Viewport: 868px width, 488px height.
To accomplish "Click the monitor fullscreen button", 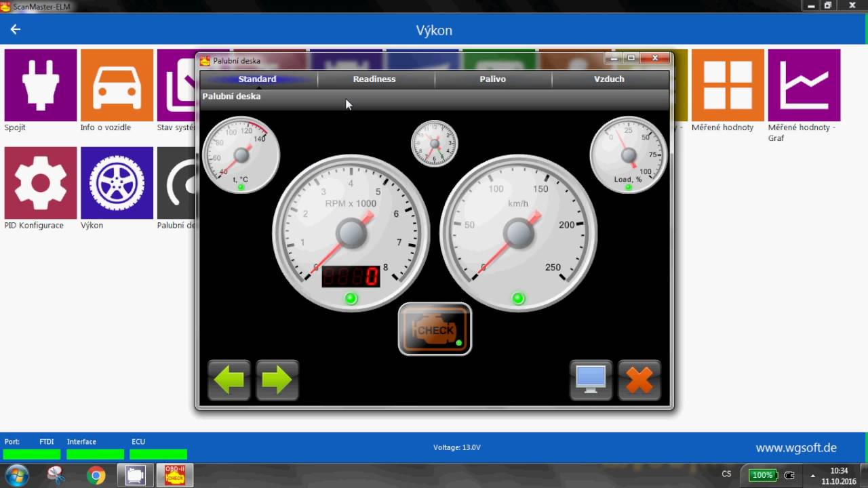I will coord(591,380).
